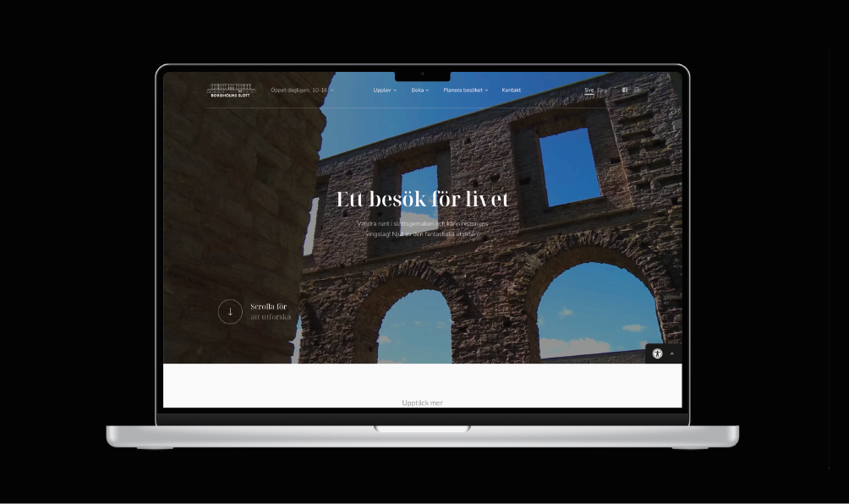Image resolution: width=849 pixels, height=504 pixels.
Task: Open the Facebook page icon
Action: pyautogui.click(x=625, y=90)
